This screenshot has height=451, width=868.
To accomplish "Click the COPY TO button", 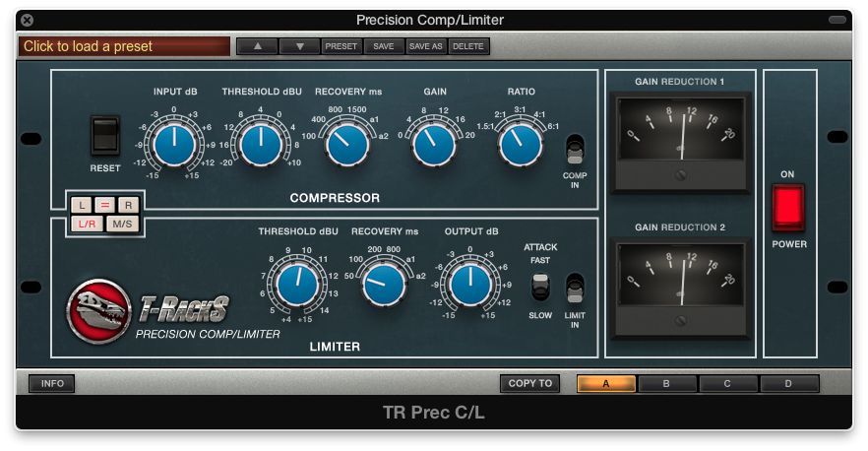I will 529,383.
